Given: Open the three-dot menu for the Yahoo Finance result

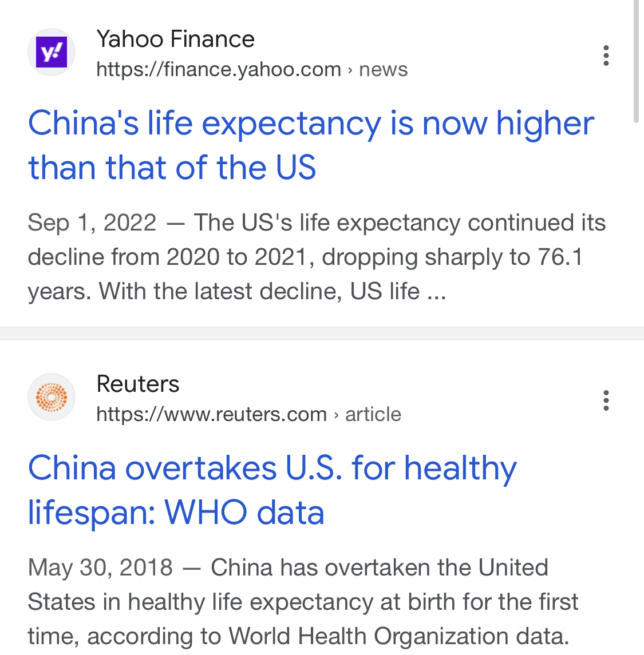Looking at the screenshot, I should (606, 55).
